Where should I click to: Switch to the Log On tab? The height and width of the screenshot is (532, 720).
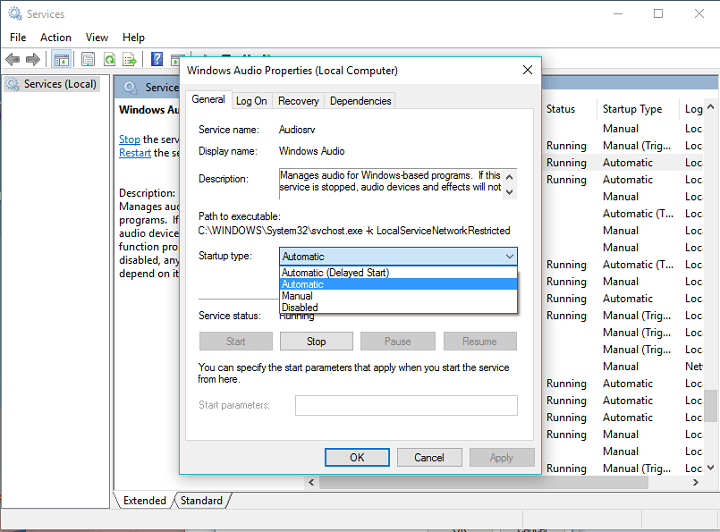point(251,101)
